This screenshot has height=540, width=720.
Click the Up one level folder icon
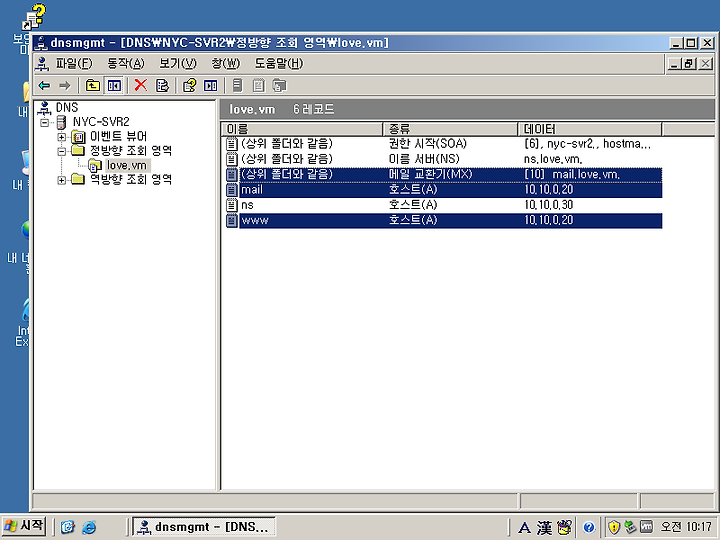93,85
